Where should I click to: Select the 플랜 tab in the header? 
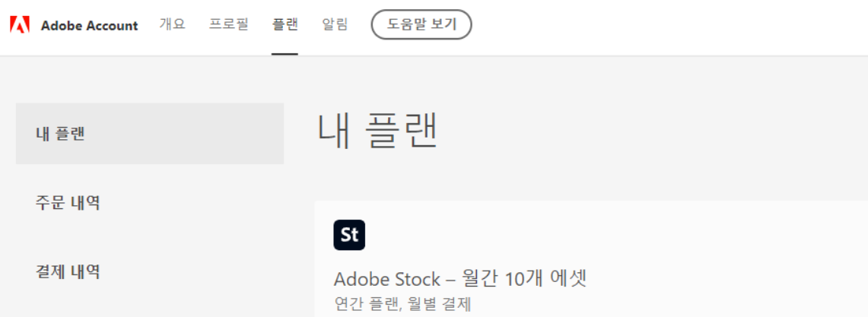coord(285,24)
